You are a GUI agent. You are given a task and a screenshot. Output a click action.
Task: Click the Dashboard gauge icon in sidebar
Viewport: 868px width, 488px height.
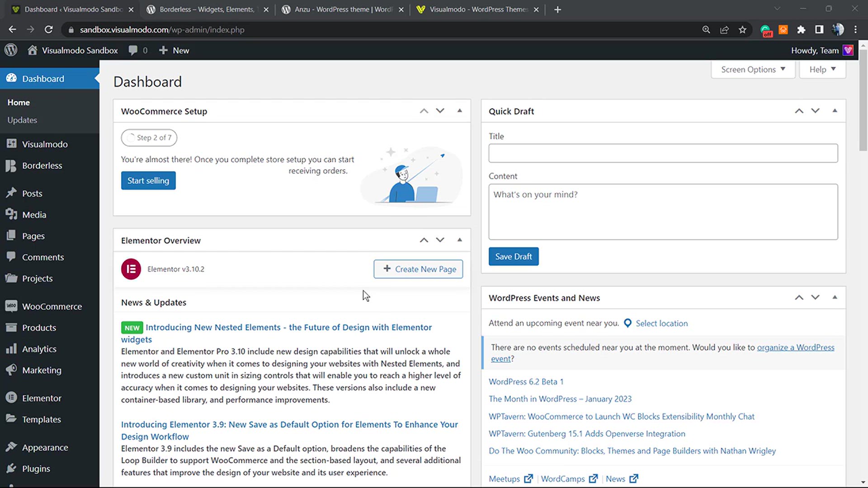coord(11,78)
